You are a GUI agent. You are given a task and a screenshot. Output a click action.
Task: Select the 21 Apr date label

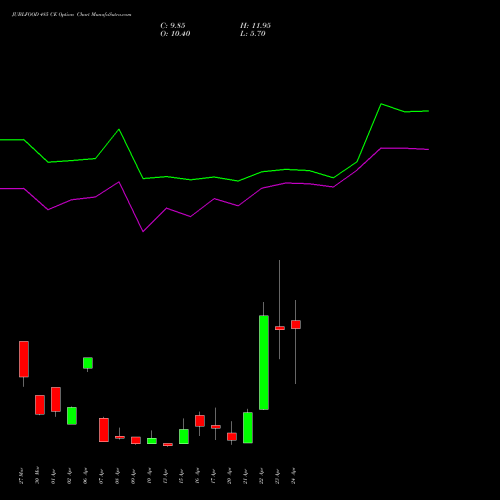tap(245, 476)
